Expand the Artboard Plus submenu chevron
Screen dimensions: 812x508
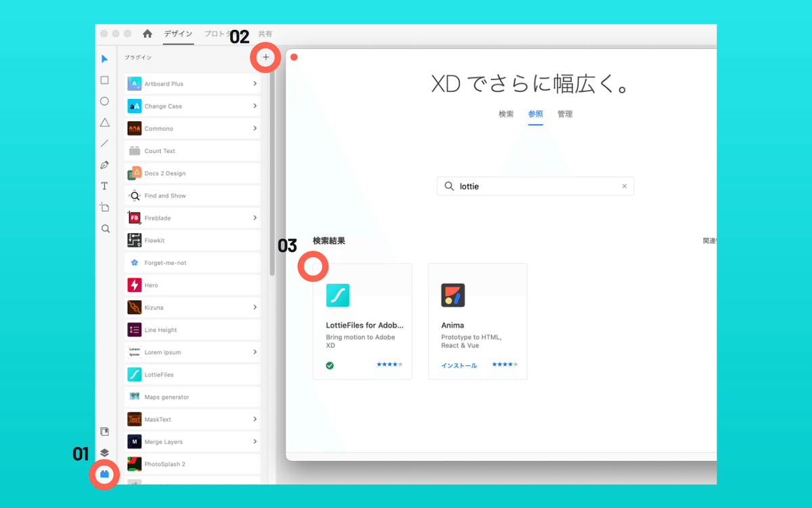coord(255,84)
